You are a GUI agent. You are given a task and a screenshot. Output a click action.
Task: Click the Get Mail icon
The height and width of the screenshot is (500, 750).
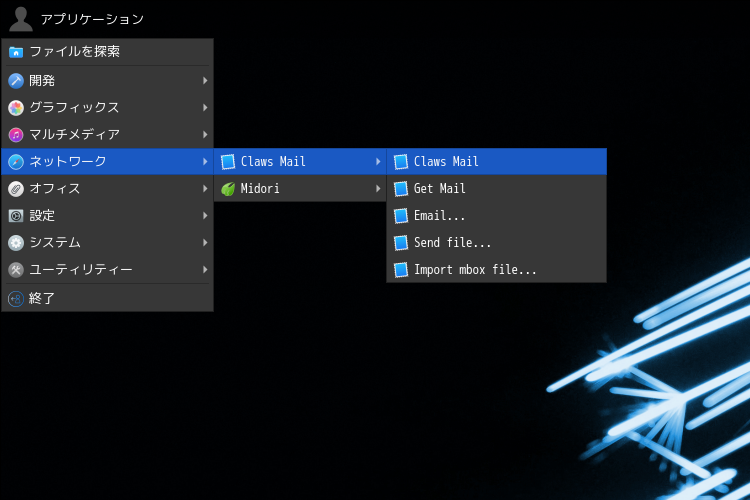(401, 189)
